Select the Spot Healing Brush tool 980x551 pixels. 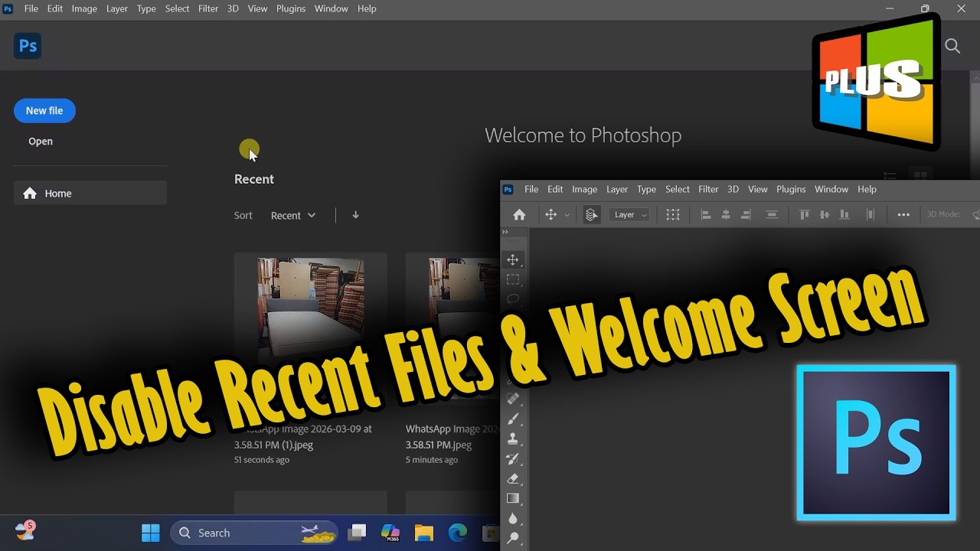[513, 399]
